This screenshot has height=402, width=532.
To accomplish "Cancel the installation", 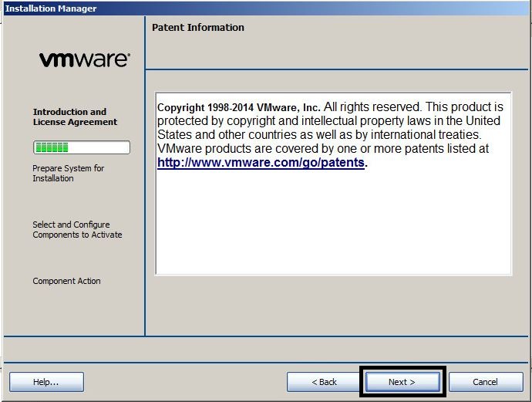I will pyautogui.click(x=485, y=382).
